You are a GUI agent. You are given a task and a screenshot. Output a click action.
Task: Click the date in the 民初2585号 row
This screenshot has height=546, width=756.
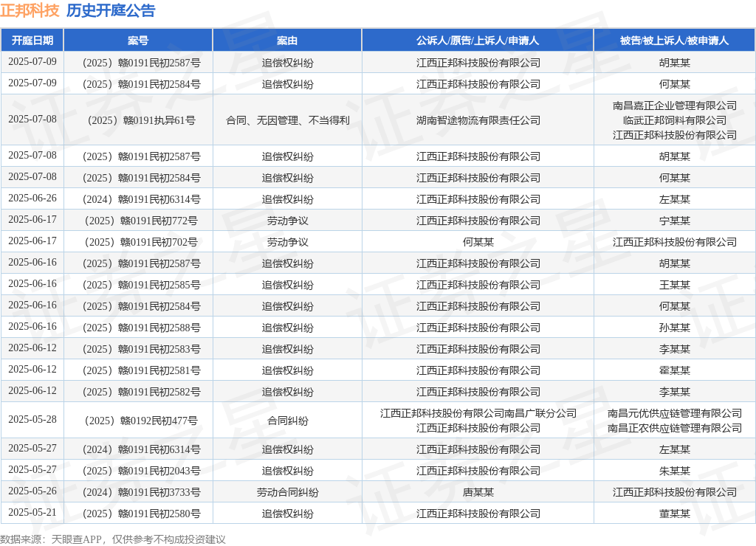coord(32,283)
